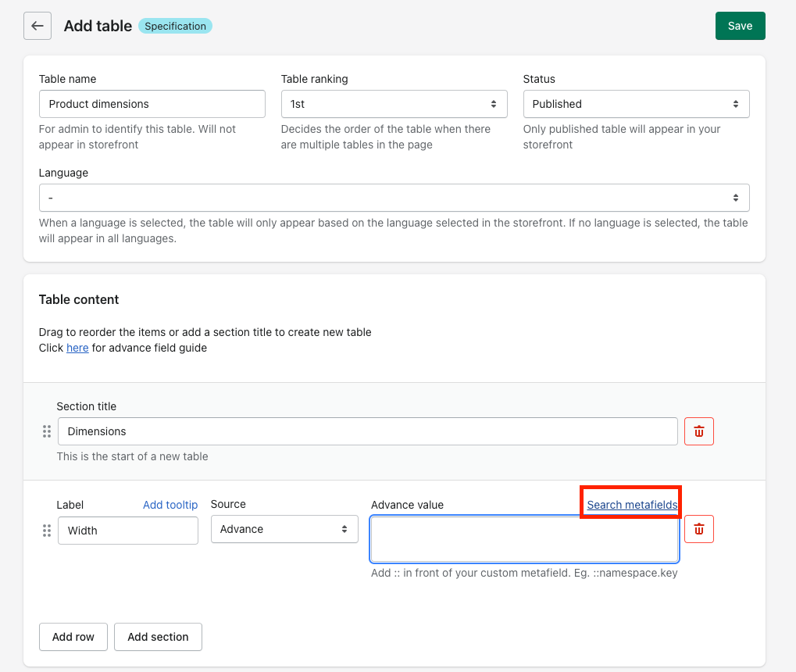The width and height of the screenshot is (796, 672).
Task: Click the back arrow button
Action: [x=37, y=26]
